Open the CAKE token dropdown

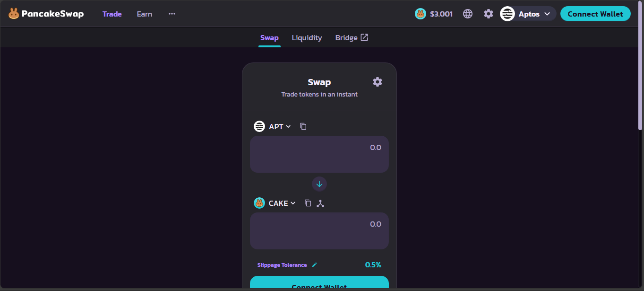[x=275, y=203]
